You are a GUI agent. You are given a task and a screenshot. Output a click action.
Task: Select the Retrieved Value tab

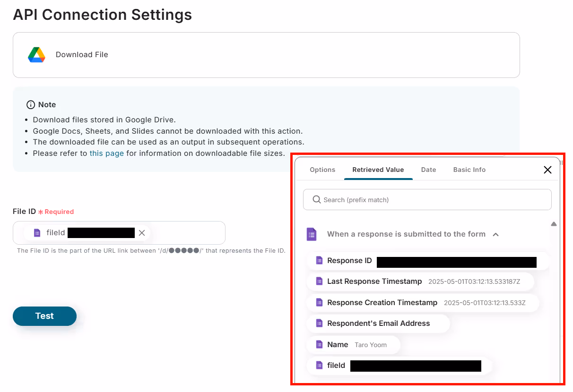[x=378, y=170]
